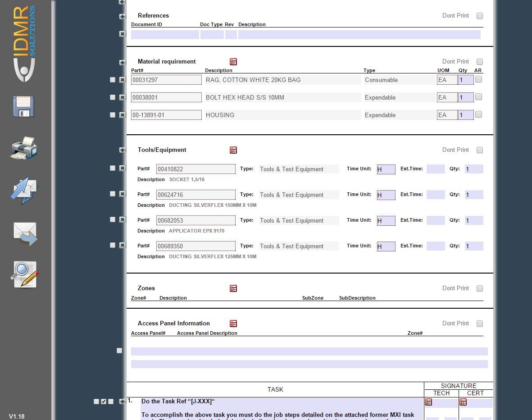The image size is (532, 420).
Task: Open the Type field for HOUSING
Action: (400, 115)
